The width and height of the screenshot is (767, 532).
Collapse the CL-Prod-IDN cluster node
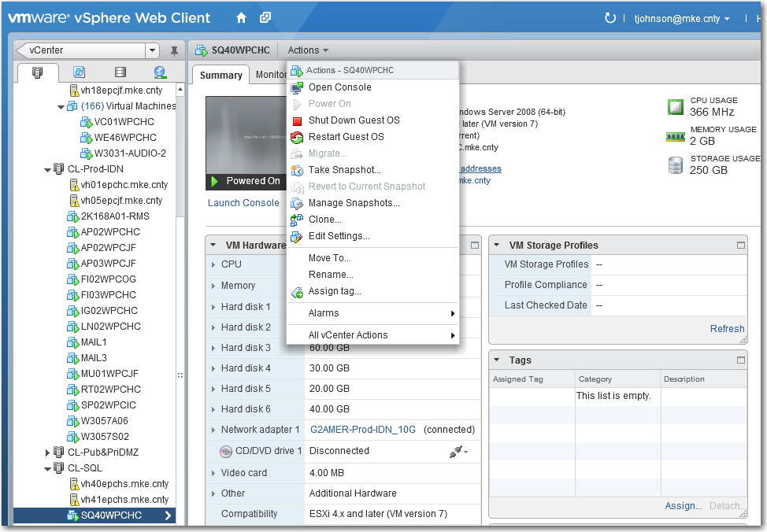[x=47, y=170]
